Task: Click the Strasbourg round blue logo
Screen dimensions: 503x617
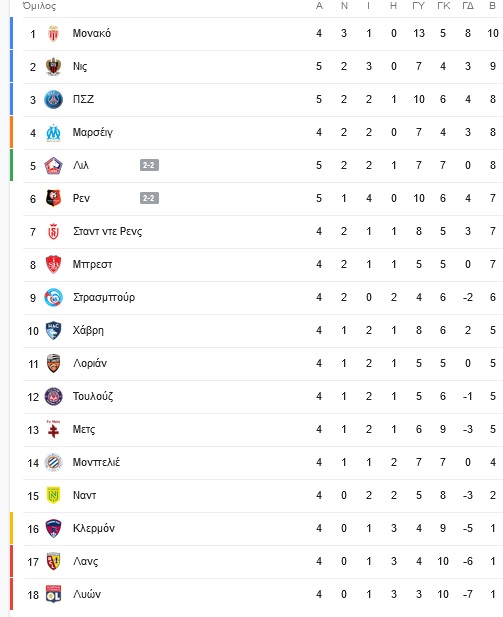Action: [54, 297]
